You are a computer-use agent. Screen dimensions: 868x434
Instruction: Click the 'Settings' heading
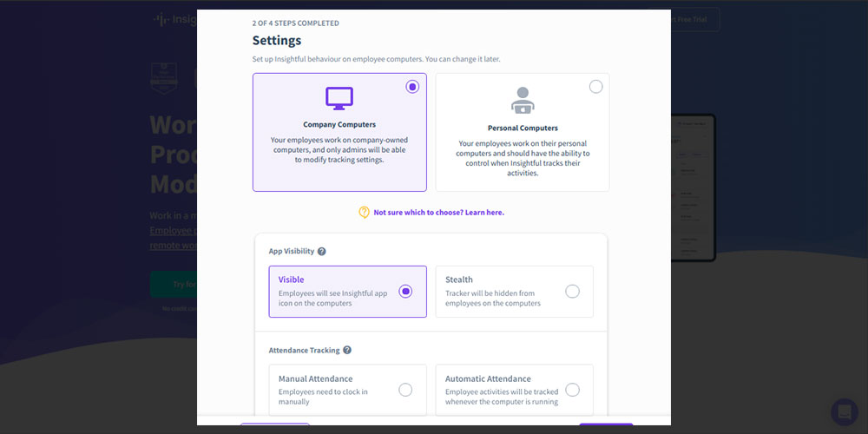pyautogui.click(x=277, y=41)
